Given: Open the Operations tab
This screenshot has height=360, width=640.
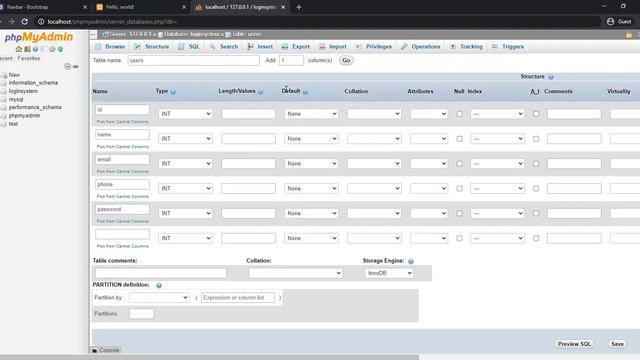Looking at the screenshot, I should [x=420, y=47].
